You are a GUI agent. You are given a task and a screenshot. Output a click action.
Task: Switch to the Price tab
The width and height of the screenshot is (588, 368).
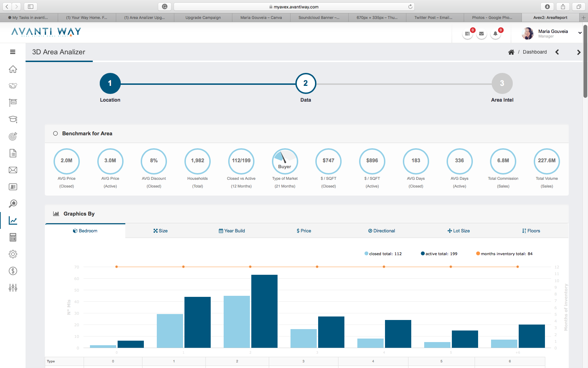(304, 231)
